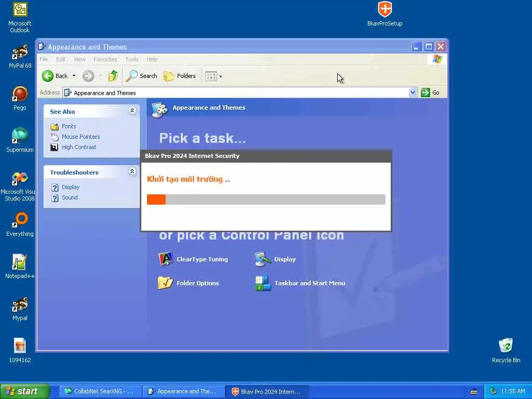Open the Edit menu

point(61,59)
